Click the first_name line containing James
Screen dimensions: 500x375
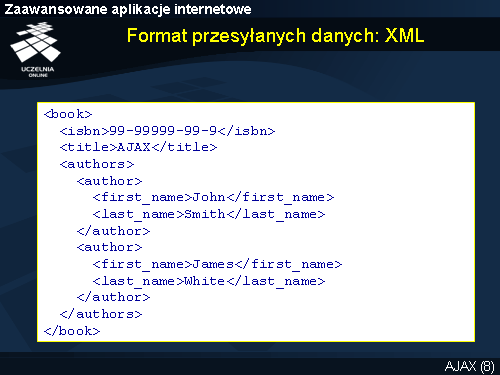click(x=217, y=264)
